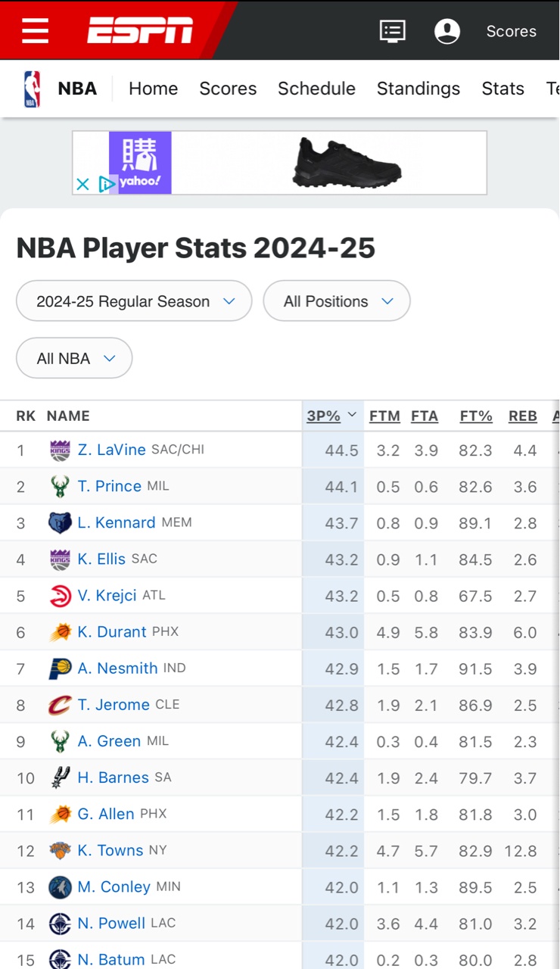Open the hamburger menu icon
The height and width of the screenshot is (969, 560).
[x=35, y=31]
